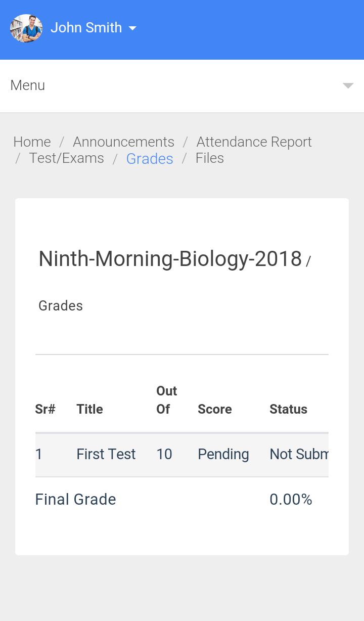Click the Score column header
Image resolution: width=364 pixels, height=621 pixels.
pyautogui.click(x=215, y=409)
